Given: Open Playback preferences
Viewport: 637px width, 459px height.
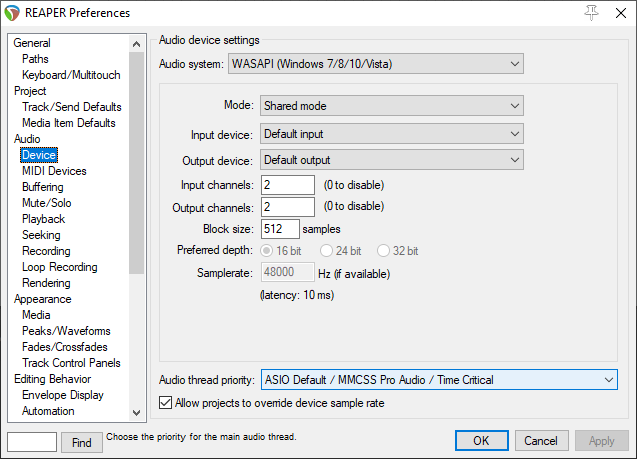Looking at the screenshot, I should [x=43, y=219].
